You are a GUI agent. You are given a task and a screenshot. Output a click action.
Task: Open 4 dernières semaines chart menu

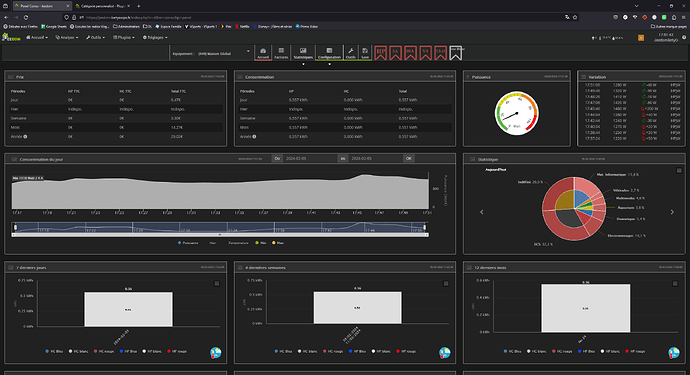coord(446,283)
